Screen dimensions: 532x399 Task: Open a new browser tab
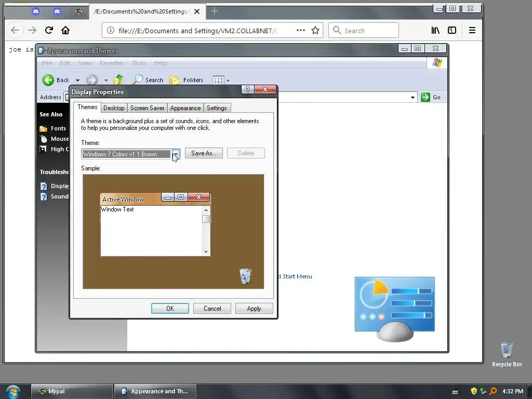point(215,11)
